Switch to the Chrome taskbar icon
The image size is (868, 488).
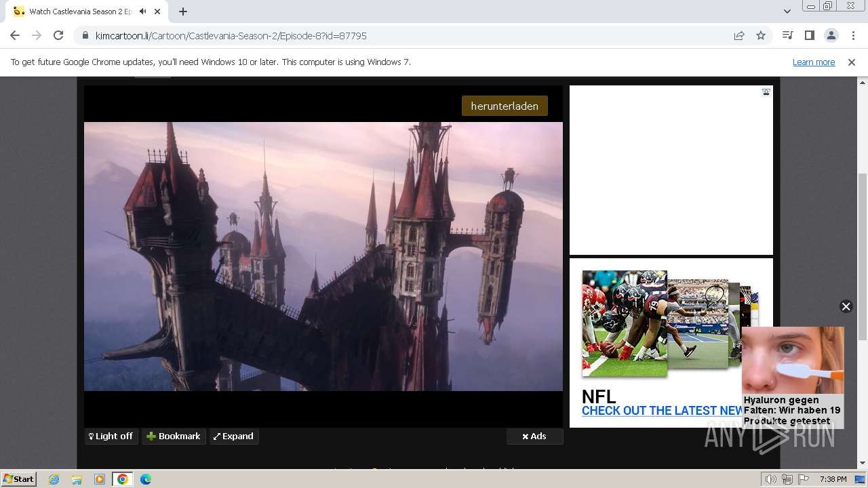click(x=123, y=479)
